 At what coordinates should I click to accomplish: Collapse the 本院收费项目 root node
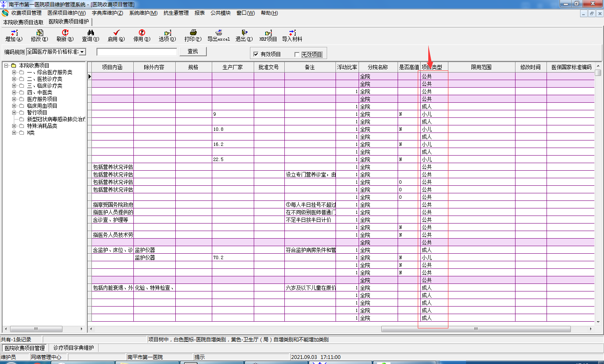pyautogui.click(x=6, y=65)
